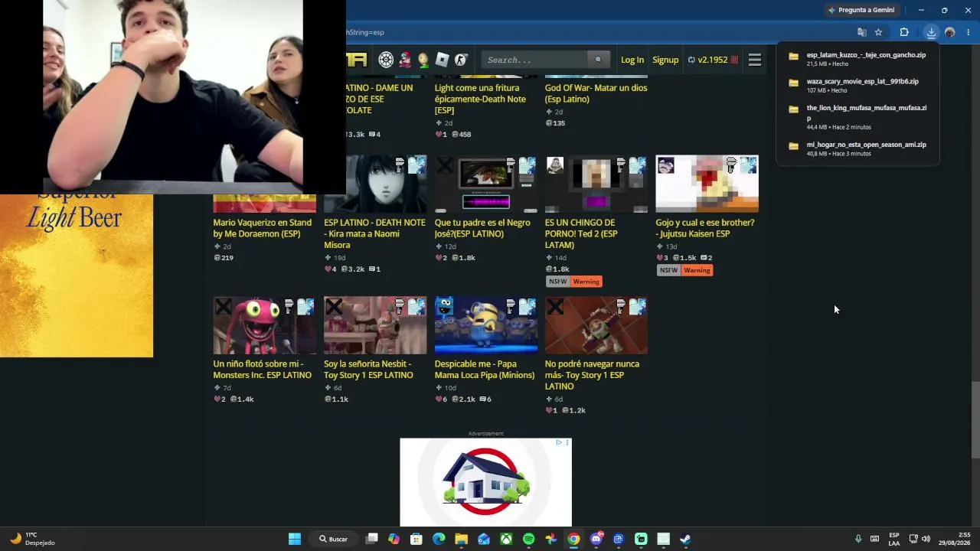Click the Signup link
The width and height of the screenshot is (980, 551).
pyautogui.click(x=665, y=60)
